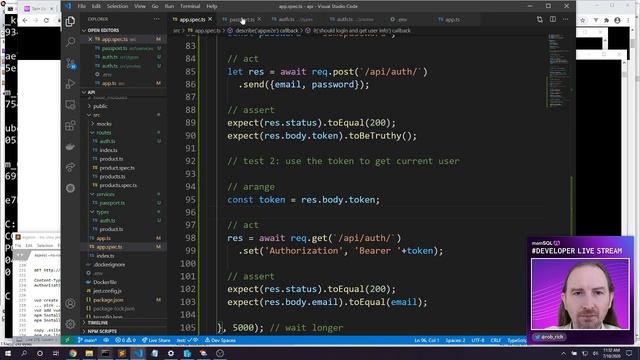The width and height of the screenshot is (640, 360).
Task: Click UTF-8 encoding in status bar
Action: [478, 340]
